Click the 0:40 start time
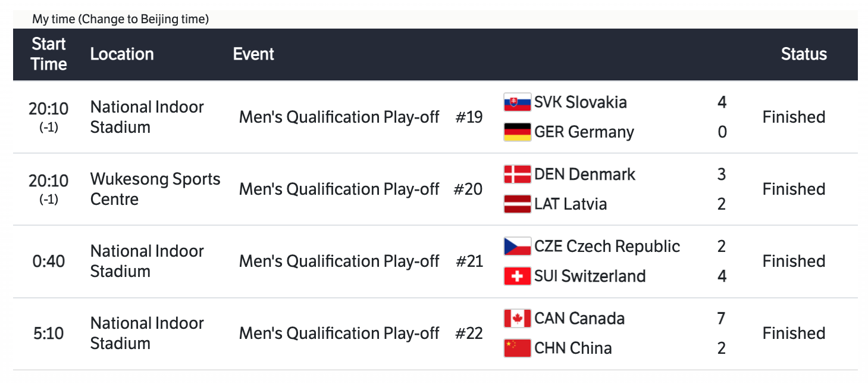The image size is (868, 383). point(48,261)
